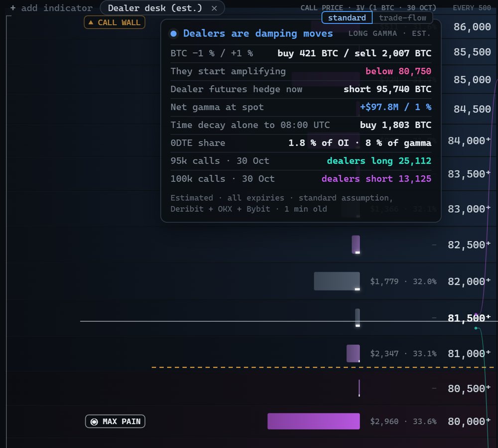Click the blue status dot beside Dealers are damping moves
This screenshot has width=498, height=448.
click(x=173, y=33)
